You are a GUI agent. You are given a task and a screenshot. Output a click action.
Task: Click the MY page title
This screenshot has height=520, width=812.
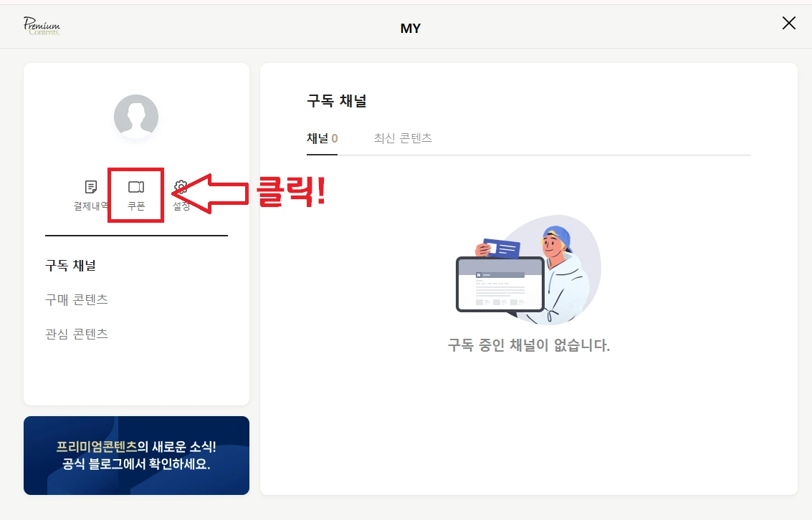(x=411, y=28)
